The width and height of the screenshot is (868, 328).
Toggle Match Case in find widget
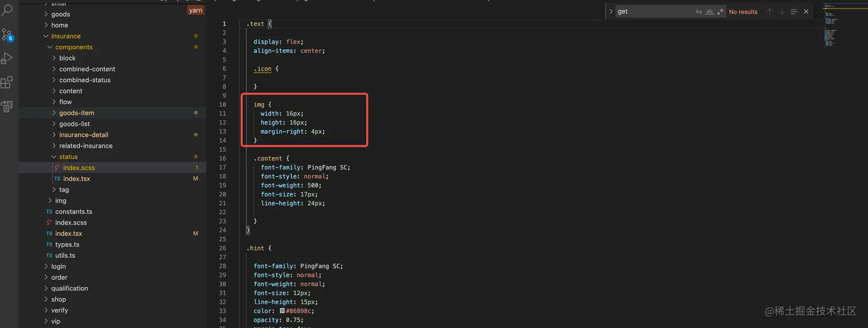pyautogui.click(x=699, y=11)
